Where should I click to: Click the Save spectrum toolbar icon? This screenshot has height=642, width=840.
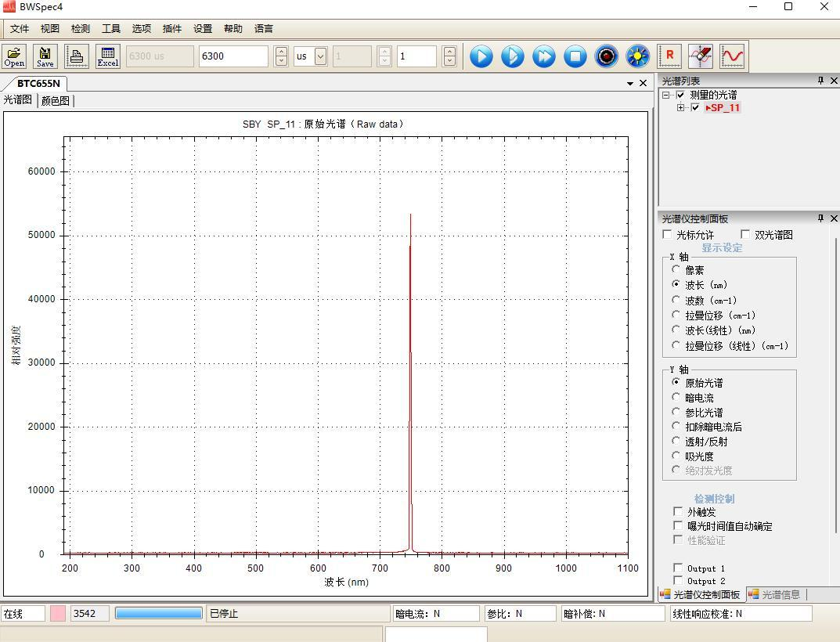[45, 56]
